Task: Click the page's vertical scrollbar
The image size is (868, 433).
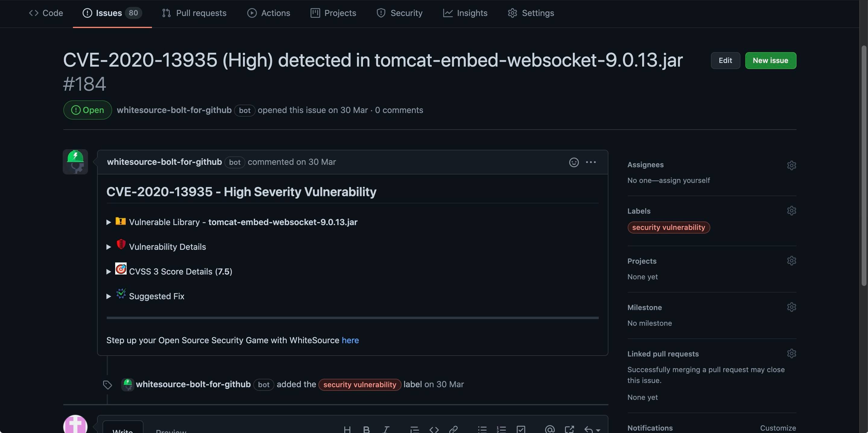Action: coord(863,165)
